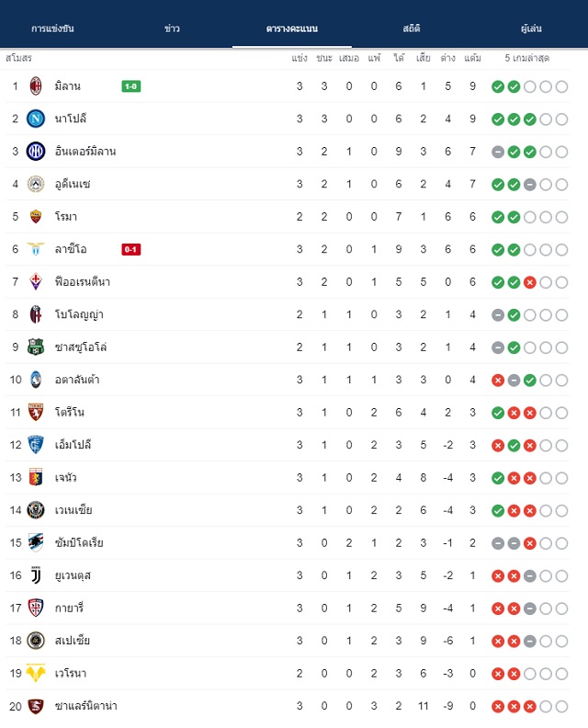The width and height of the screenshot is (588, 728).
Task: Click the Sassuolo green club crest
Action: [x=36, y=347]
